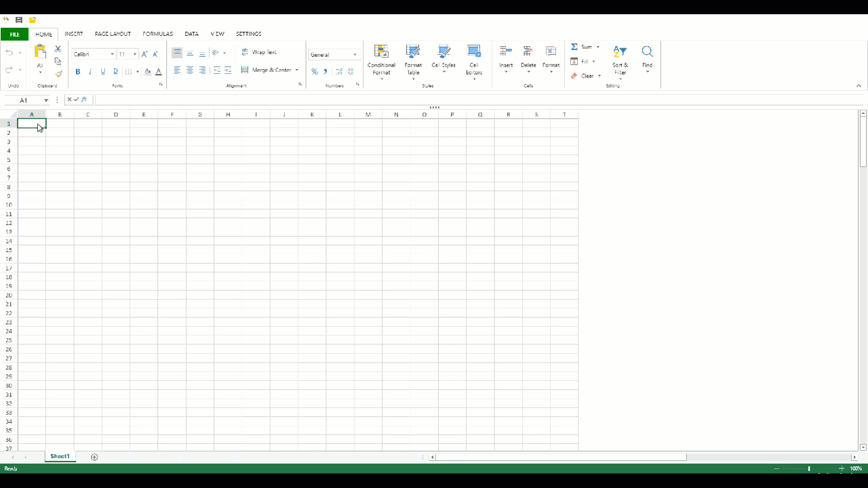This screenshot has width=868, height=488.
Task: Add a new sheet with plus button
Action: pyautogui.click(x=94, y=457)
